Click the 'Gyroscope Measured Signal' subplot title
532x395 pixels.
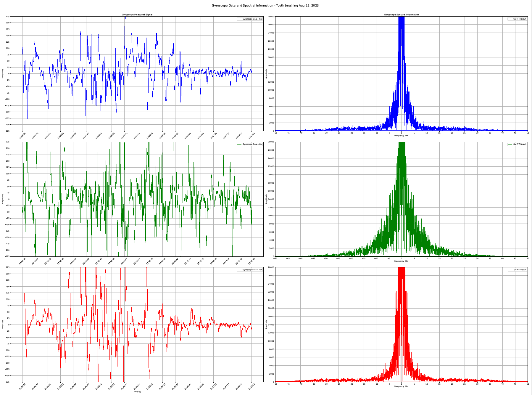(x=137, y=15)
